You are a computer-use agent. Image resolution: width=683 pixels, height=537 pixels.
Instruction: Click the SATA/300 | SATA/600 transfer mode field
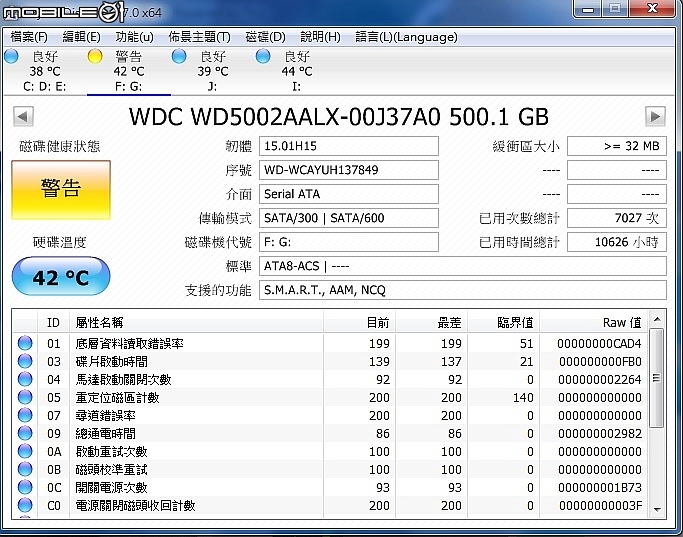349,218
